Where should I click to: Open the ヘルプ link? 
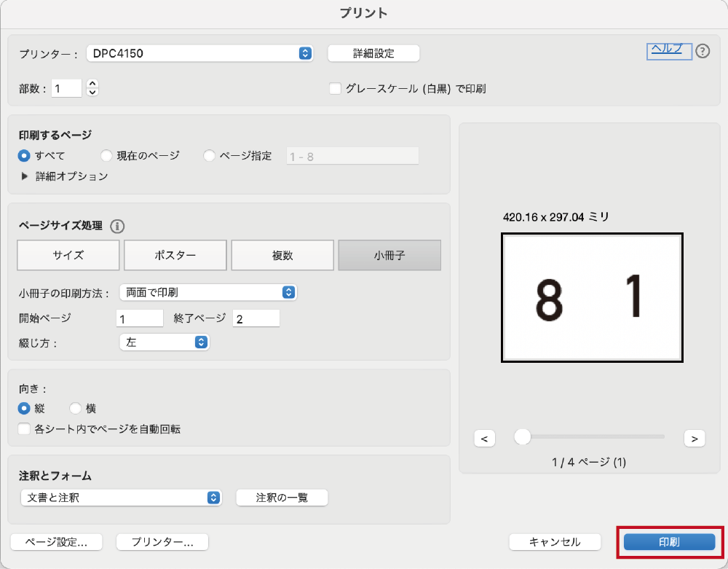coord(667,49)
